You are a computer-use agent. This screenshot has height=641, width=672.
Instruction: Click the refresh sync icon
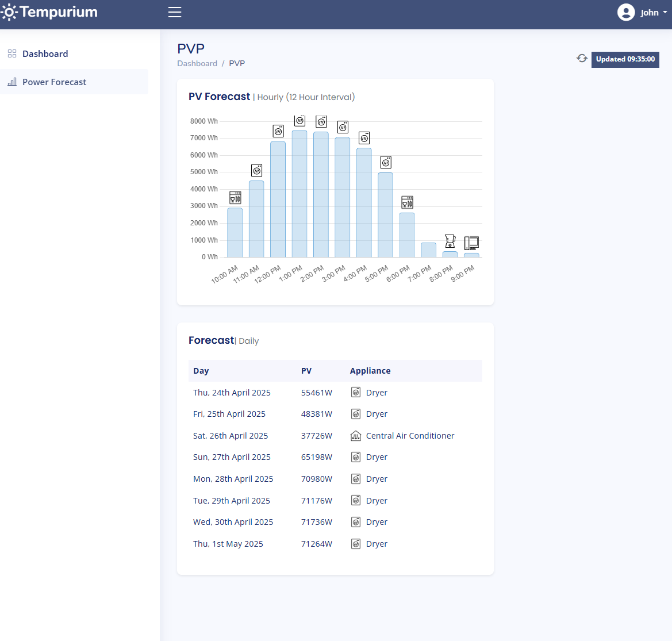[x=582, y=59]
